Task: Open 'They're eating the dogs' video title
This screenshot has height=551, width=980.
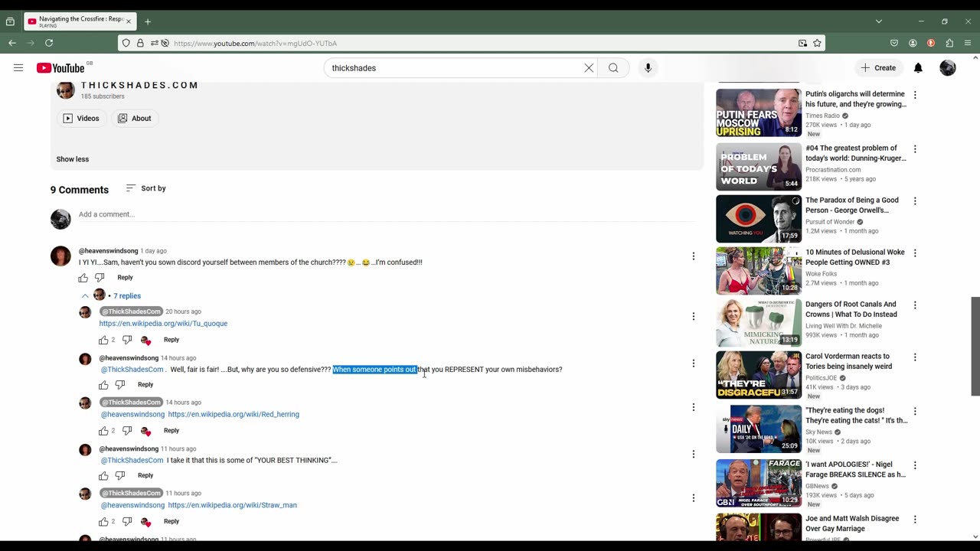Action: pyautogui.click(x=856, y=416)
